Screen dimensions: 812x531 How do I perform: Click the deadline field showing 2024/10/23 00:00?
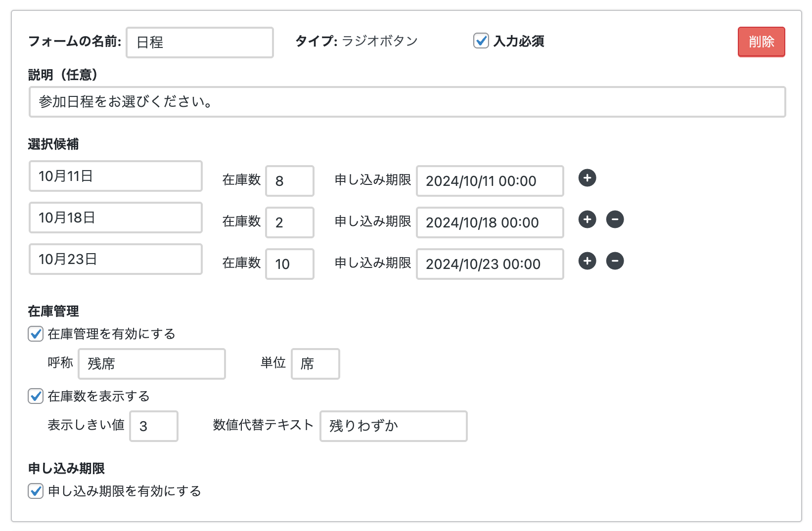490,264
